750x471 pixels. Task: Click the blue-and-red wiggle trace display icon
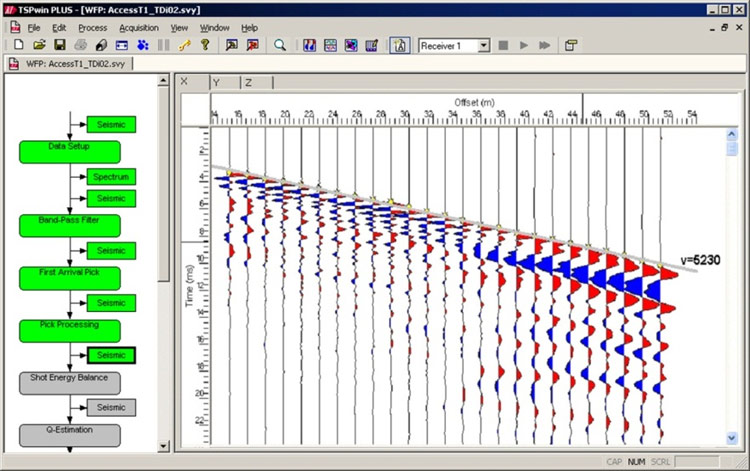click(x=309, y=45)
